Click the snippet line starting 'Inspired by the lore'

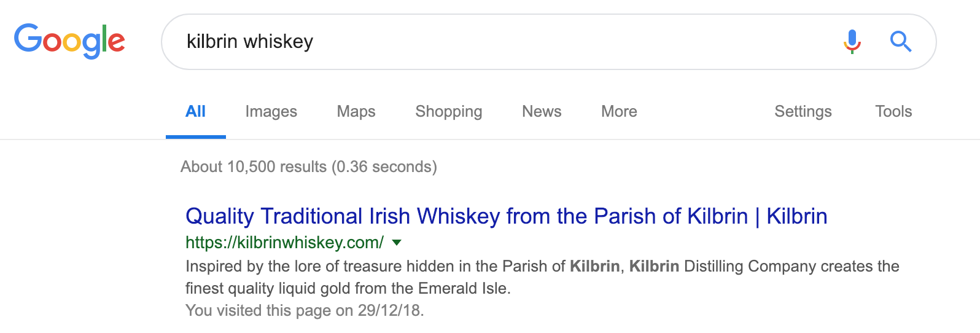(x=542, y=266)
